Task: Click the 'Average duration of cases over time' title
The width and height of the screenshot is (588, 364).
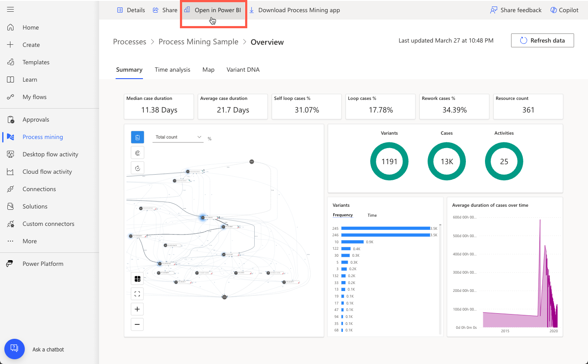Action: [490, 205]
